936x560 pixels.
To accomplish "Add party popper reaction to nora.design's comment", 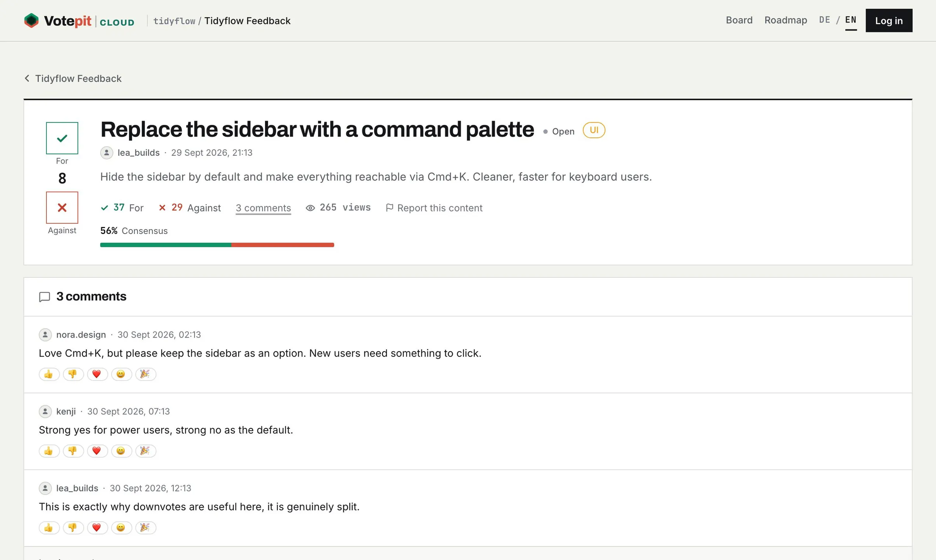I will [146, 374].
